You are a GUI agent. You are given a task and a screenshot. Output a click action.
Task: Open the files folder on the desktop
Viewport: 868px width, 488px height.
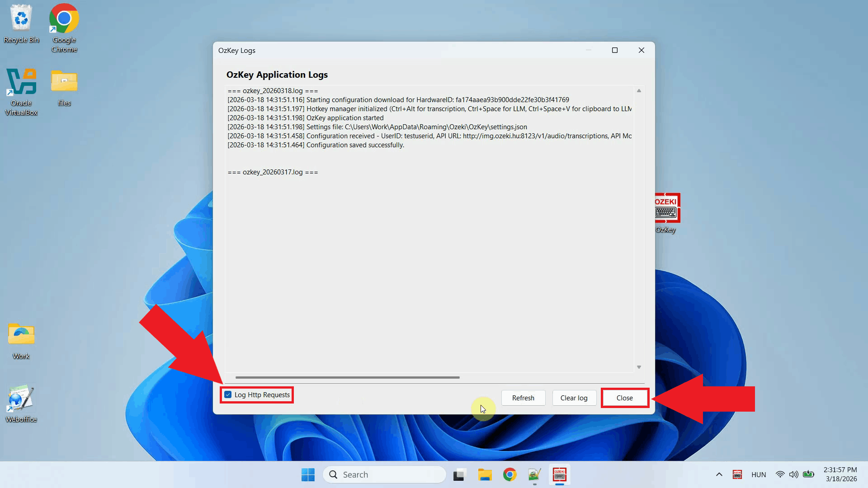pos(64,82)
